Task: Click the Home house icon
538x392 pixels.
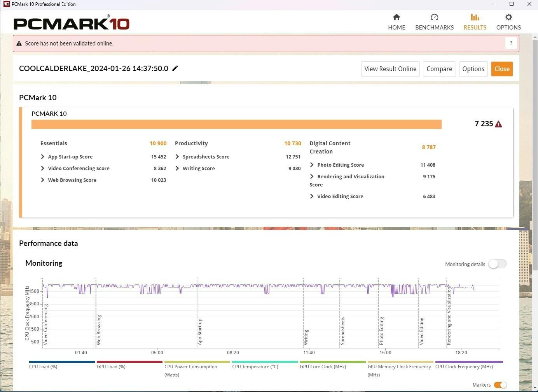Action: tap(397, 17)
